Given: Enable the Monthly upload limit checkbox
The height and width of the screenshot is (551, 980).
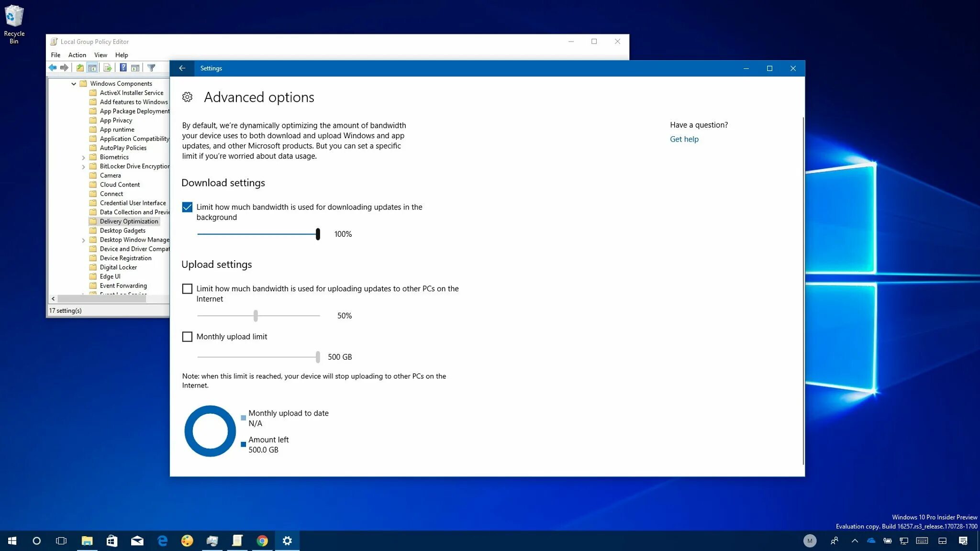Looking at the screenshot, I should point(187,336).
